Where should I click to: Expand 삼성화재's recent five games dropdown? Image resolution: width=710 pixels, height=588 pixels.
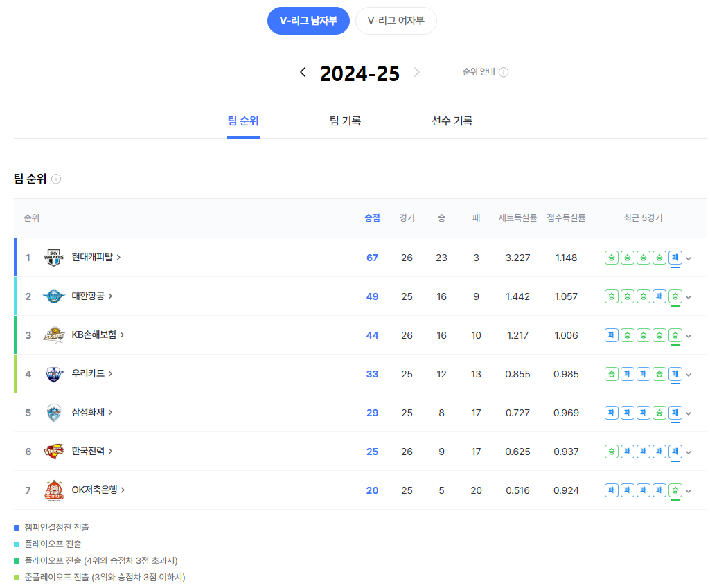(687, 412)
